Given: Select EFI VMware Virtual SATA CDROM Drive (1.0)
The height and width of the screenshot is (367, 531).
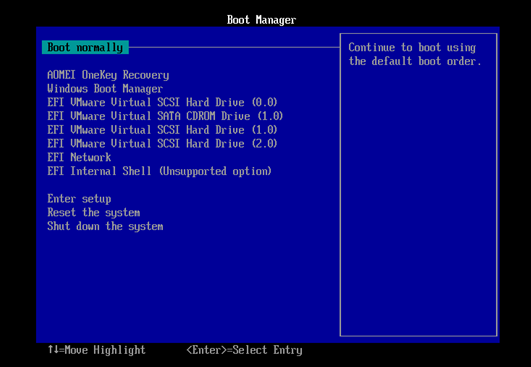Looking at the screenshot, I should [165, 116].
